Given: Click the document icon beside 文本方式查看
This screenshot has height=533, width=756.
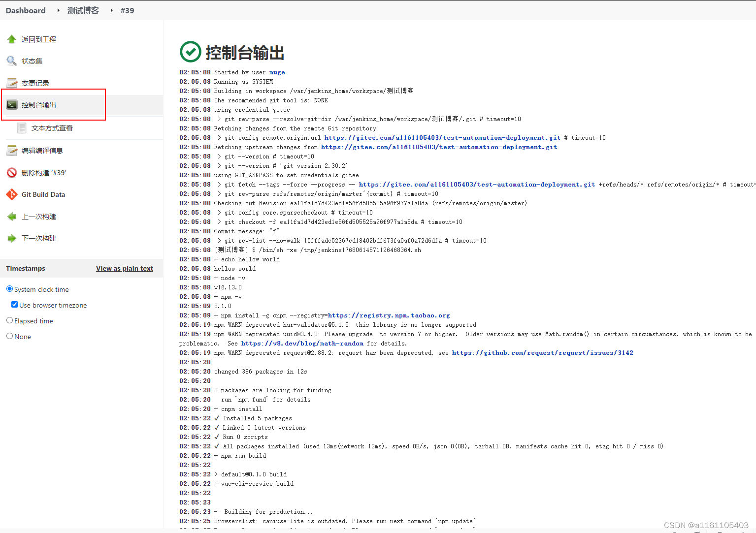Looking at the screenshot, I should (x=22, y=128).
